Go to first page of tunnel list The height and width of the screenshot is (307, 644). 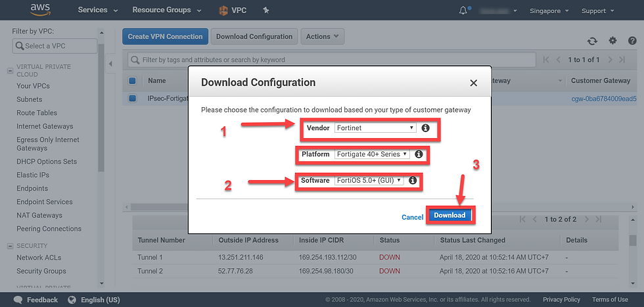click(522, 219)
